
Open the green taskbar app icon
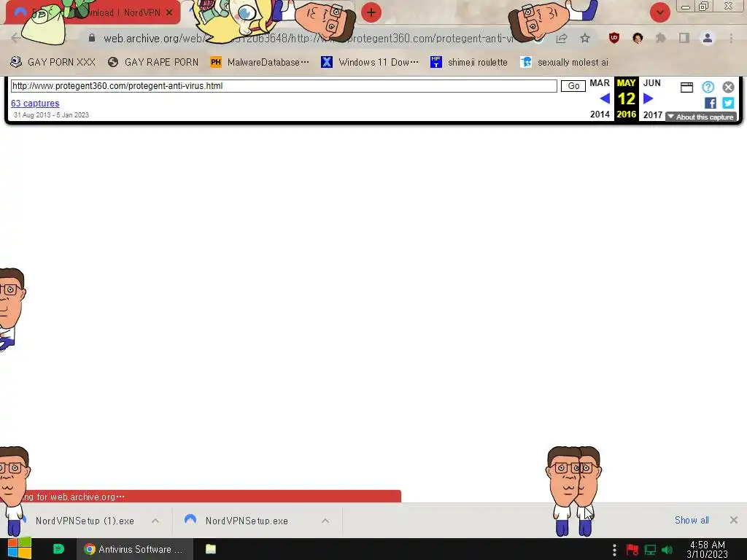[x=58, y=549]
